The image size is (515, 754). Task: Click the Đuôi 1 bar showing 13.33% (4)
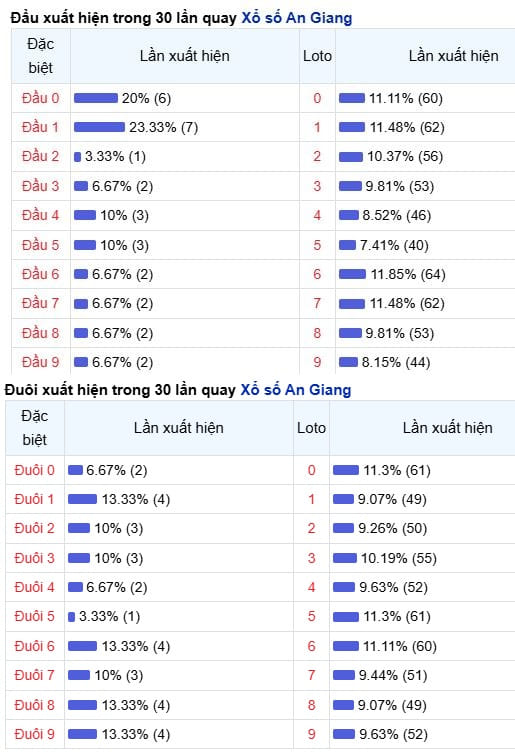(82, 499)
